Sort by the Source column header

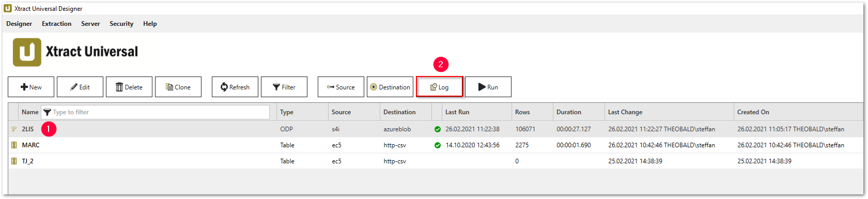(341, 112)
